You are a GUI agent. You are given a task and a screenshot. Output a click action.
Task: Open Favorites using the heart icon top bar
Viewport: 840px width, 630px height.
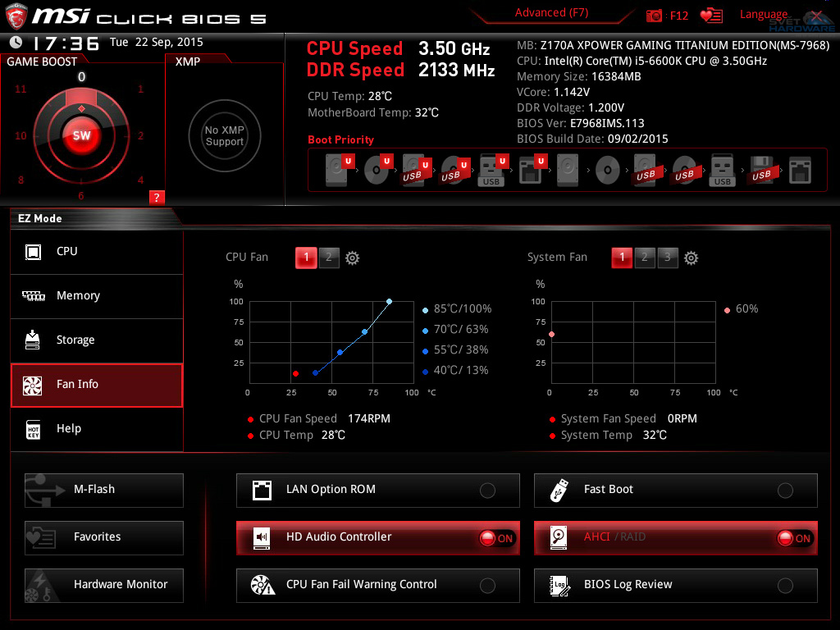pos(711,15)
